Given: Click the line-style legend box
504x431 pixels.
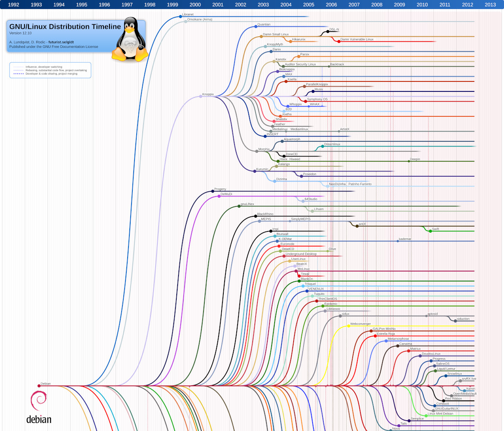Looking at the screenshot, I should pyautogui.click(x=50, y=70).
